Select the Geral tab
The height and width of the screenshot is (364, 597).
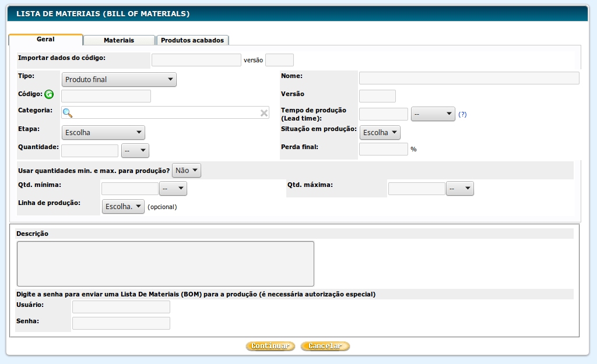coord(45,40)
